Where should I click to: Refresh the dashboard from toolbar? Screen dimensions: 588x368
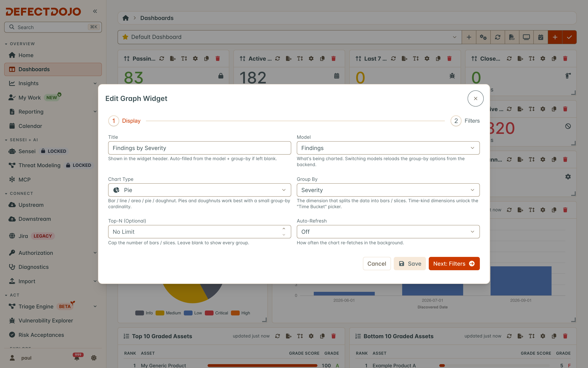[497, 37]
